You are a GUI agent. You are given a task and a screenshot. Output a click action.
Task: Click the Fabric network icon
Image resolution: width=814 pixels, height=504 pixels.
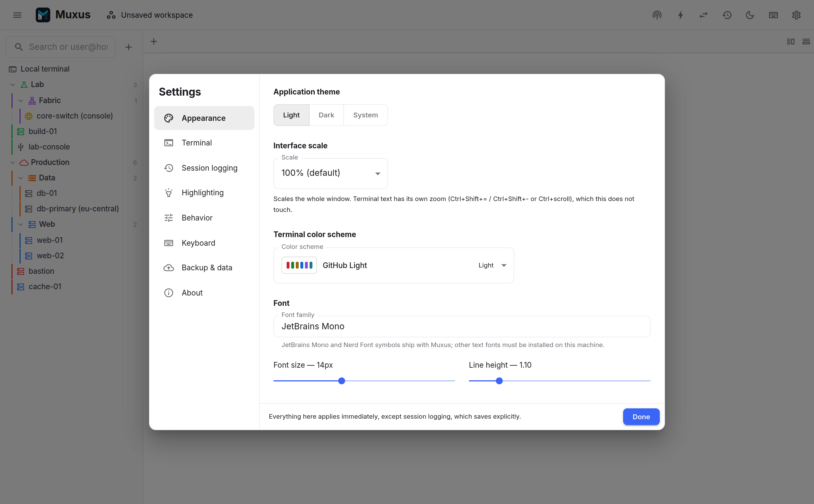tap(32, 101)
